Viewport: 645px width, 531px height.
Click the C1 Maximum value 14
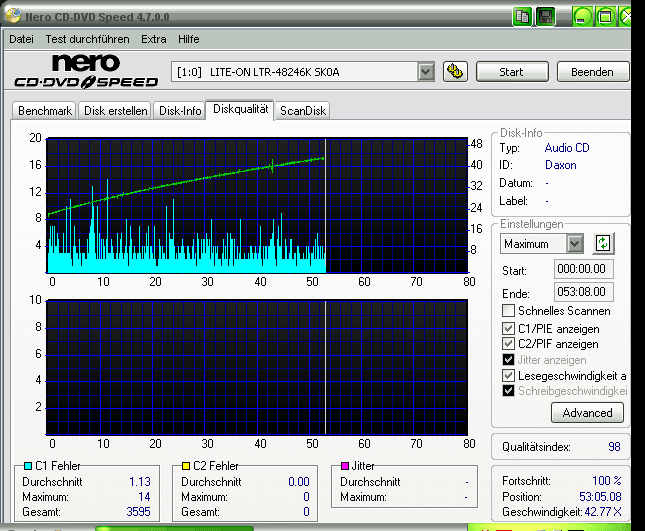pos(144,497)
